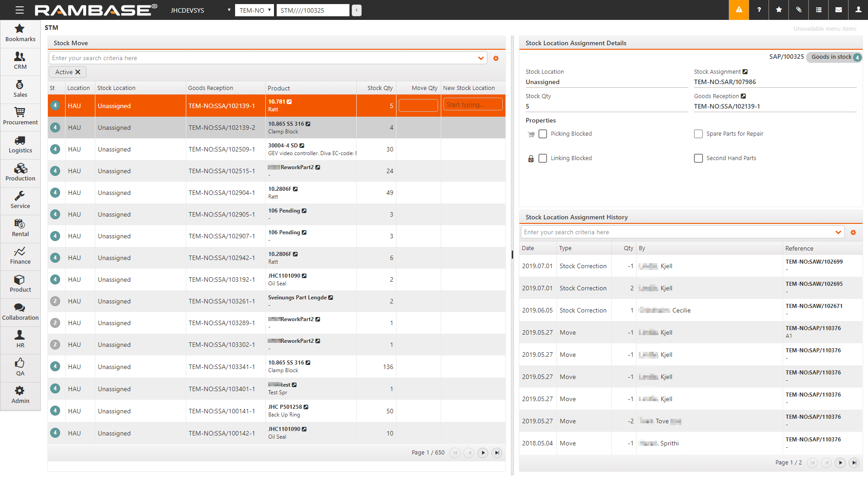Click the Move Qty input field
868x478 pixels.
coord(418,105)
